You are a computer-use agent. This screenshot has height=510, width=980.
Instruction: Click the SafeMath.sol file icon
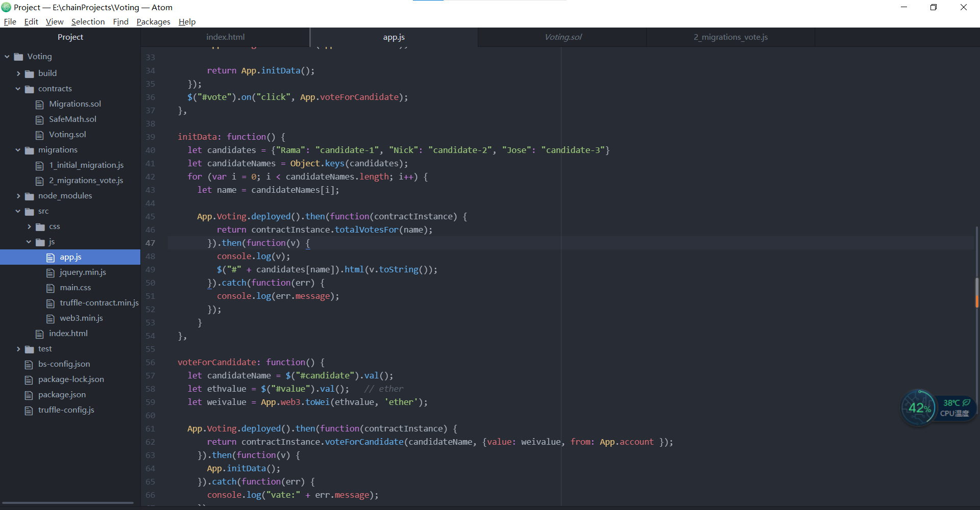coord(40,119)
